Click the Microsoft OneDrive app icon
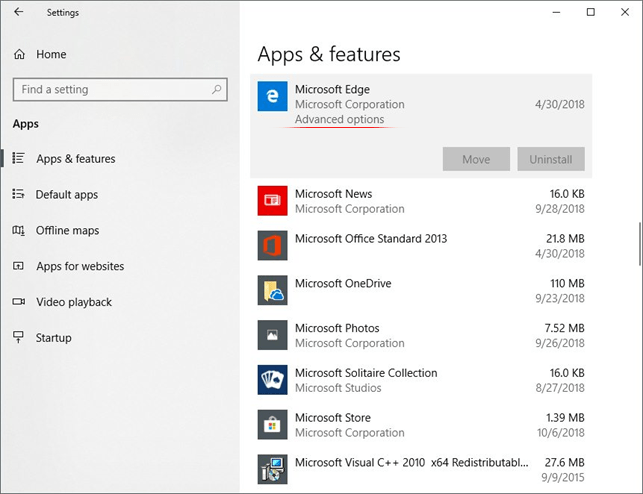Viewport: 643px width, 494px height. (272, 290)
